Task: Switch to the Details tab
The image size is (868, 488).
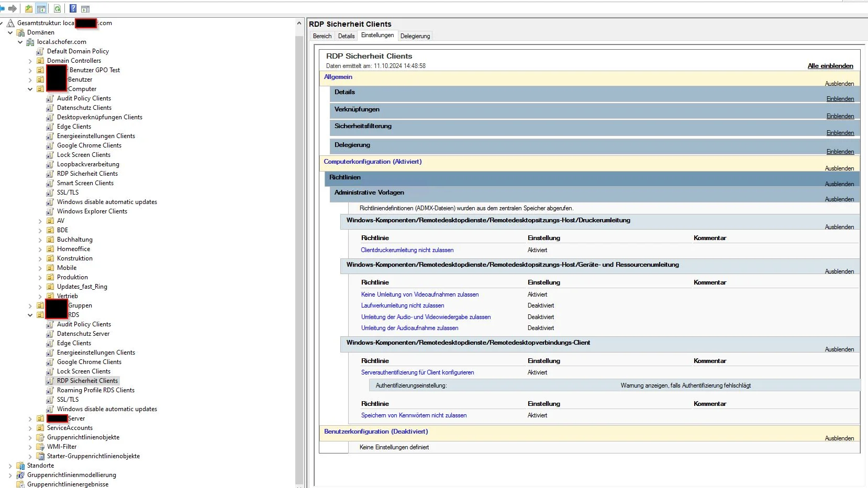Action: pyautogui.click(x=346, y=36)
